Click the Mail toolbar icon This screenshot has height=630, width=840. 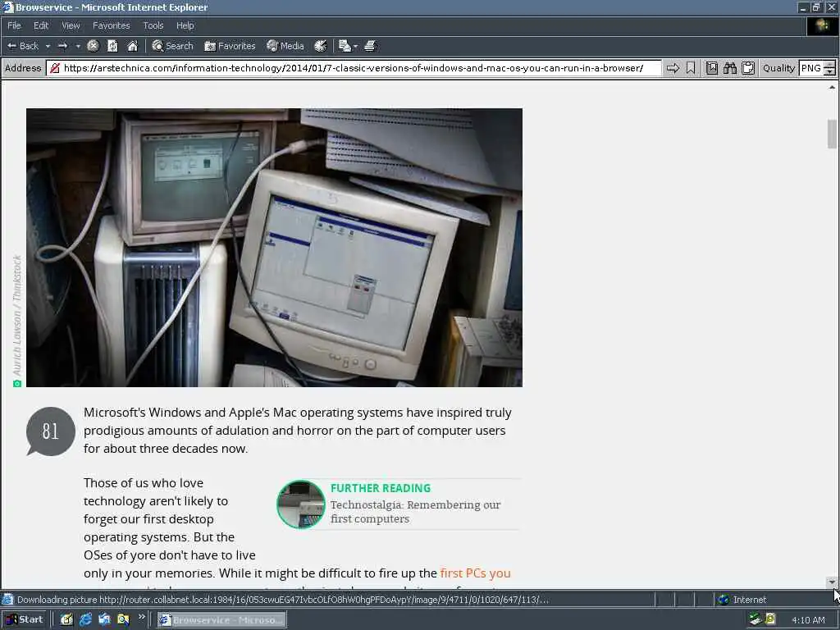pyautogui.click(x=345, y=46)
